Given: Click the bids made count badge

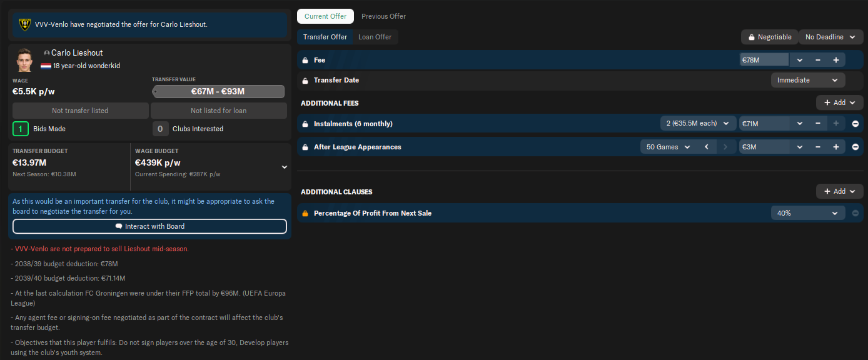Looking at the screenshot, I should [20, 129].
